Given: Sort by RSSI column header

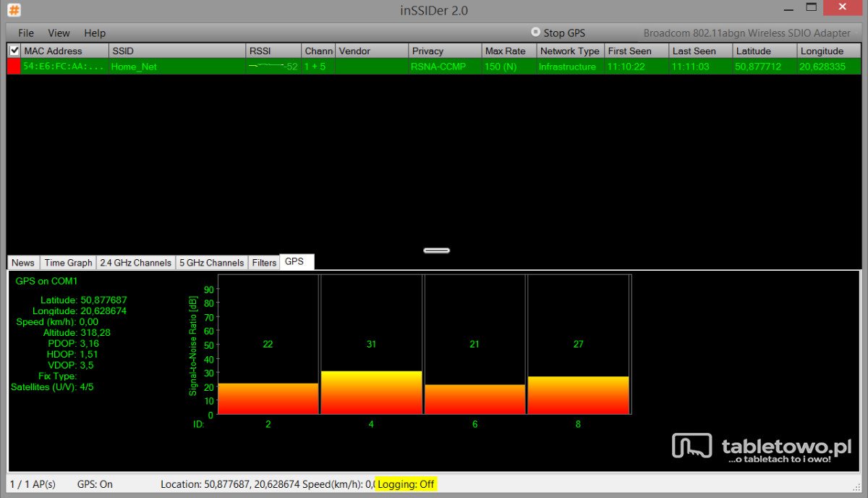Looking at the screenshot, I should point(273,51).
